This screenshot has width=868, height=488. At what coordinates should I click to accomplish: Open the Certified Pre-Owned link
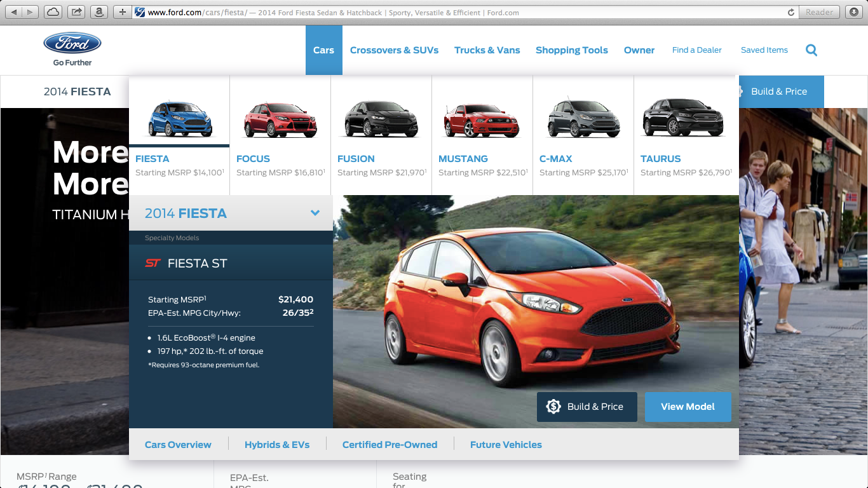coord(390,445)
